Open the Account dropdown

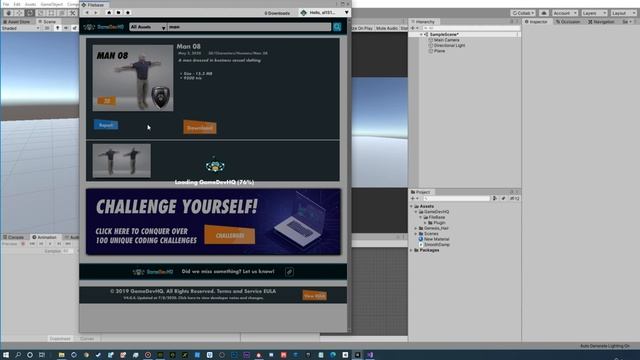(565, 13)
